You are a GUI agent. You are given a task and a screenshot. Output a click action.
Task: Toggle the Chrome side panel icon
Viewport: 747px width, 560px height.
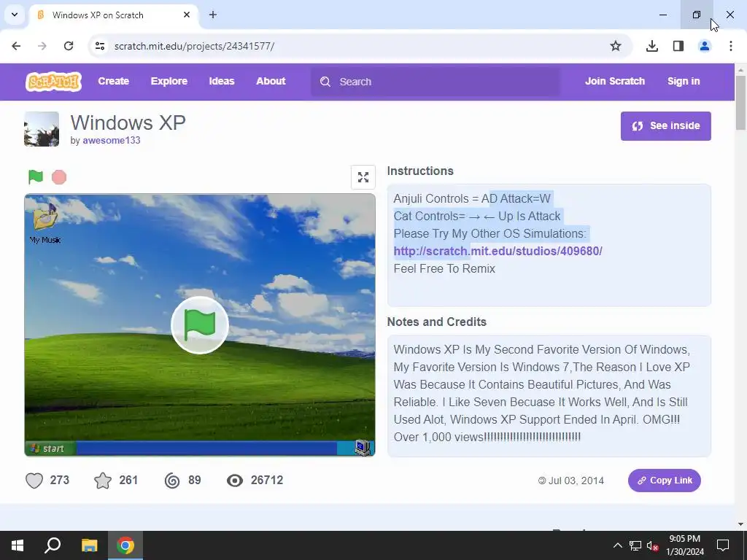pos(678,46)
